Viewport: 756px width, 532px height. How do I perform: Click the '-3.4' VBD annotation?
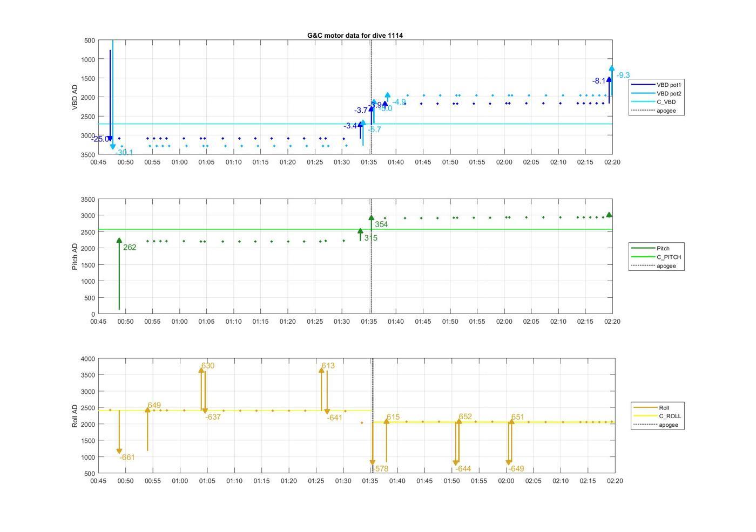click(350, 126)
